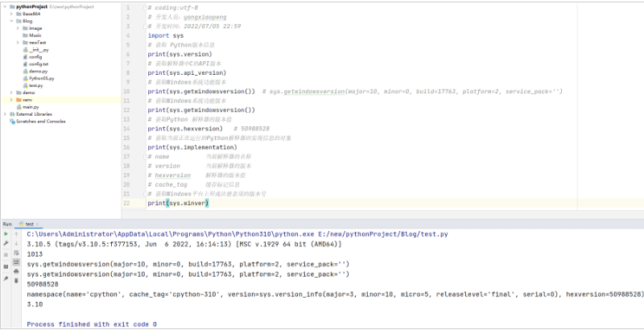Image resolution: width=644 pixels, height=330 pixels.
Task: Click the venv folder icon
Action: tap(19, 100)
